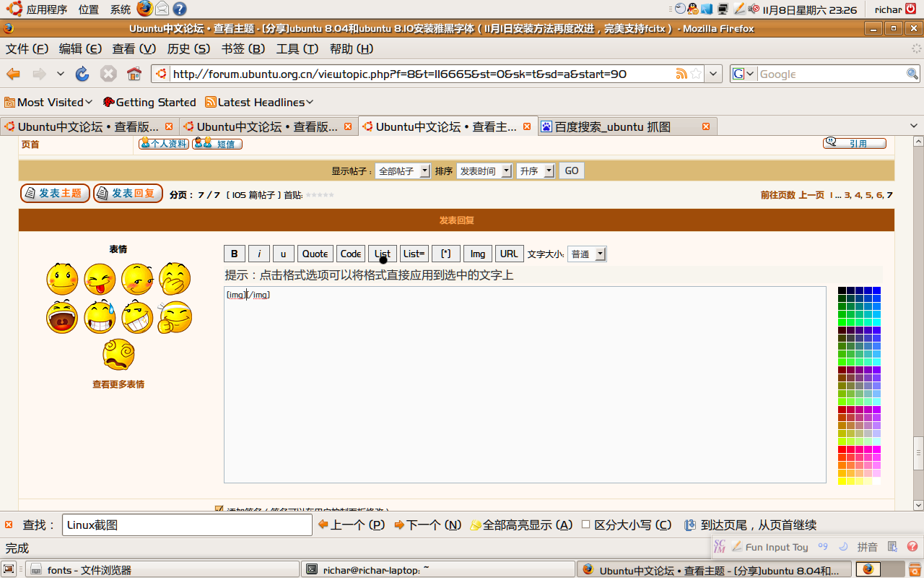Open the 发表时间 sort dropdown

tap(484, 171)
